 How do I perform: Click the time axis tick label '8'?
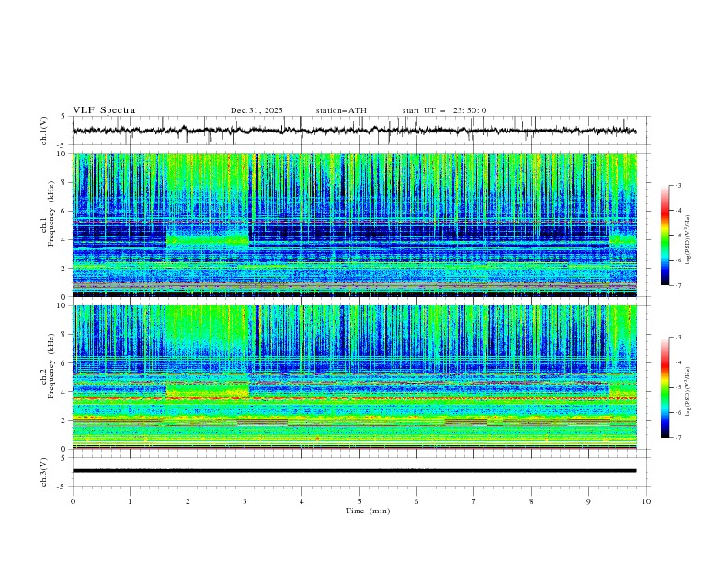coord(531,501)
